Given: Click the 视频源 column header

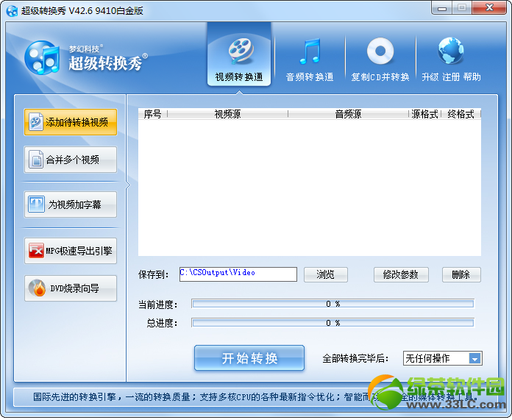Looking at the screenshot, I should coord(227,114).
